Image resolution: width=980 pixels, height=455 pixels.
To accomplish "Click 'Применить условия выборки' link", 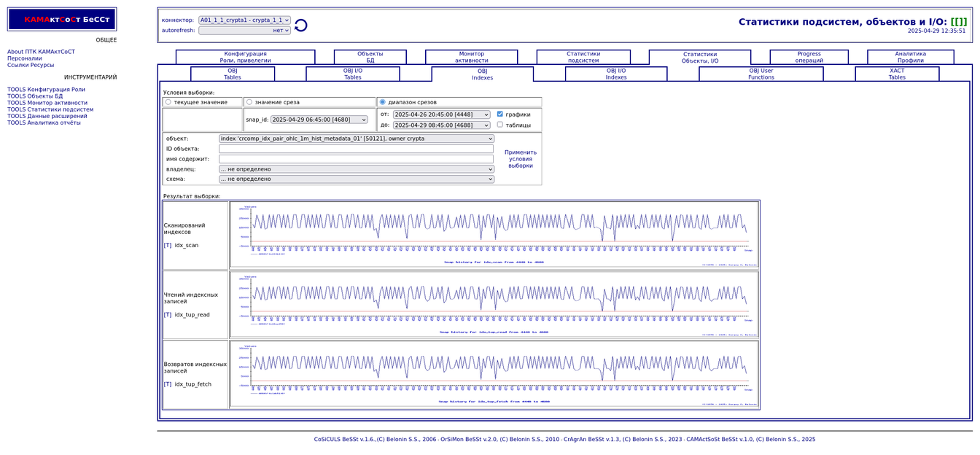I will (x=520, y=159).
